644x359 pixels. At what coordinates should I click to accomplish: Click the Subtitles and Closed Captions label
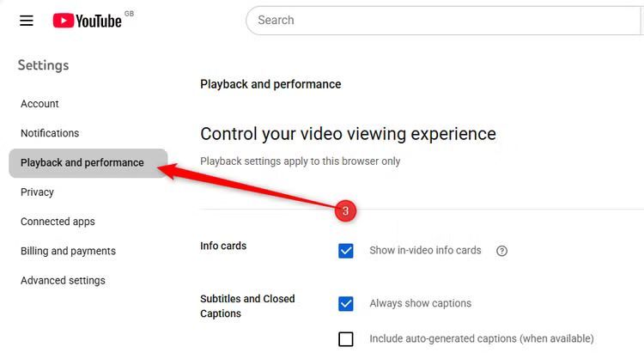pos(247,306)
